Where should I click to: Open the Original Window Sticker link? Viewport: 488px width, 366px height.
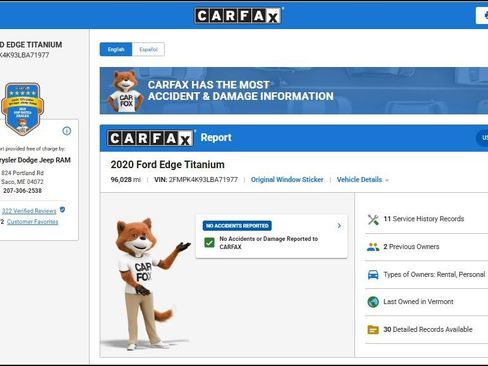tap(287, 180)
